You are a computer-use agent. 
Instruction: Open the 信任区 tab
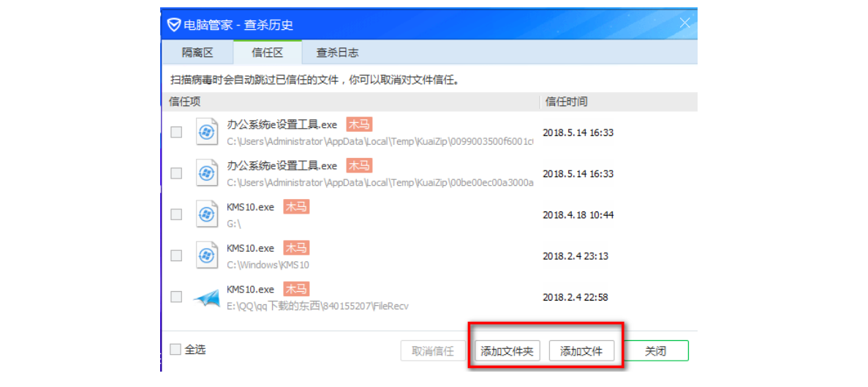[268, 53]
